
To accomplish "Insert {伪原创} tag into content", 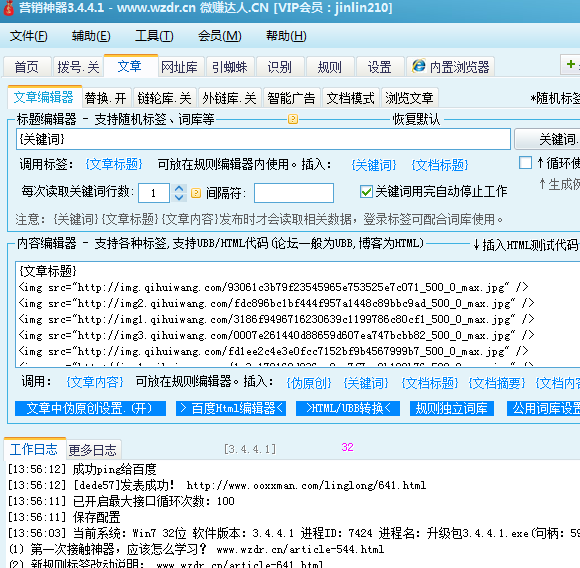I will pyautogui.click(x=309, y=383).
